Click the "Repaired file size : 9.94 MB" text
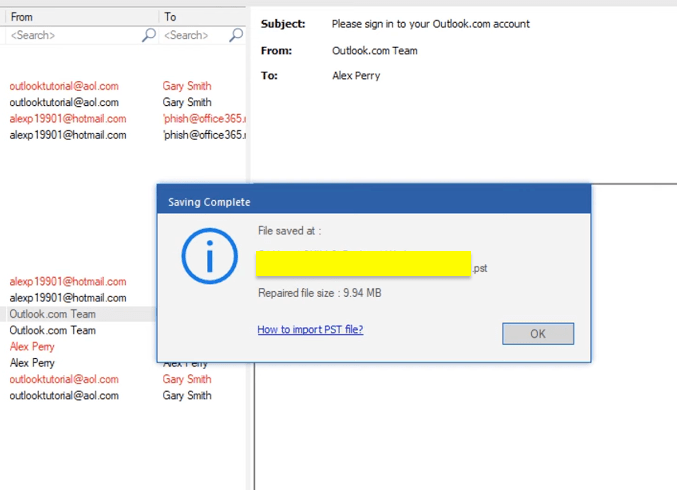The image size is (677, 490). click(320, 293)
